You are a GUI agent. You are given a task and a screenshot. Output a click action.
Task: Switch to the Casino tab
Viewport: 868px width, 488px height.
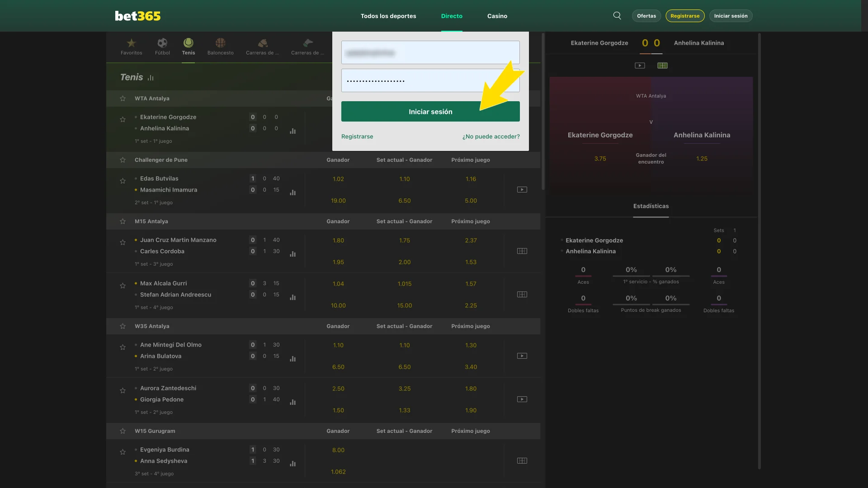(x=497, y=16)
